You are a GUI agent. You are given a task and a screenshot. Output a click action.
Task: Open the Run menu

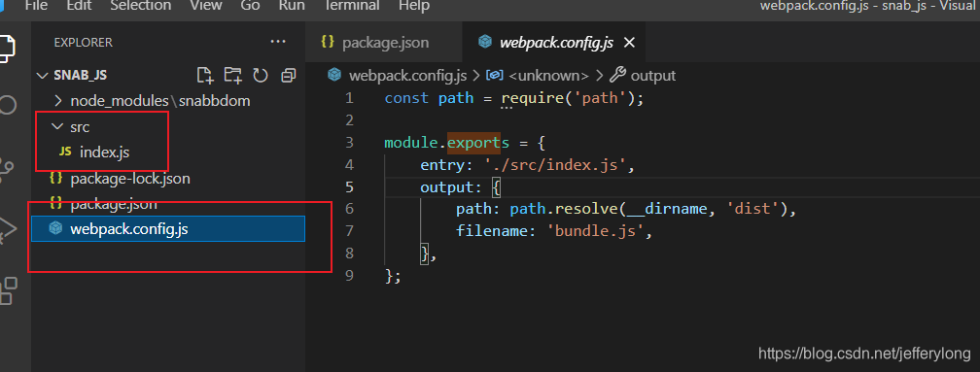point(292,6)
